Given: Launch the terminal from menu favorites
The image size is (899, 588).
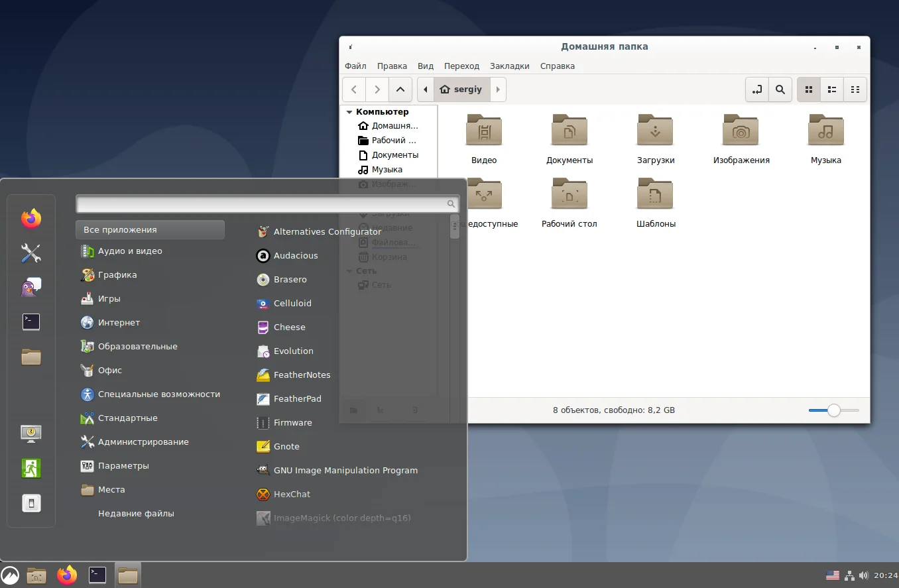Looking at the screenshot, I should 31,322.
